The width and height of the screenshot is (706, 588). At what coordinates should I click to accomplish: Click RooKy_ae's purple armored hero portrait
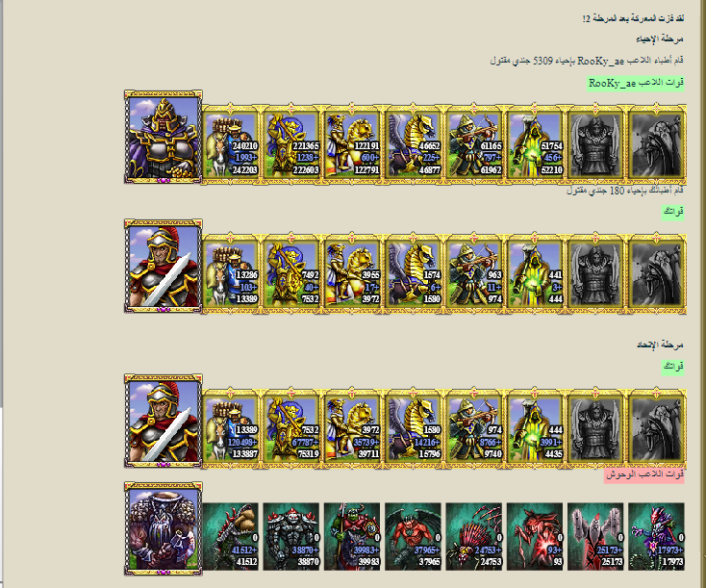pos(163,137)
